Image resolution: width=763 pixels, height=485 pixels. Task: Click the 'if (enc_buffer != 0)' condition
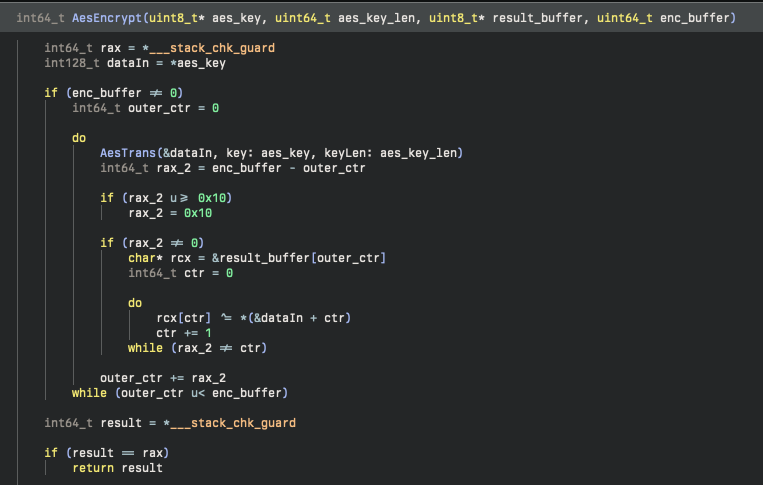114,93
